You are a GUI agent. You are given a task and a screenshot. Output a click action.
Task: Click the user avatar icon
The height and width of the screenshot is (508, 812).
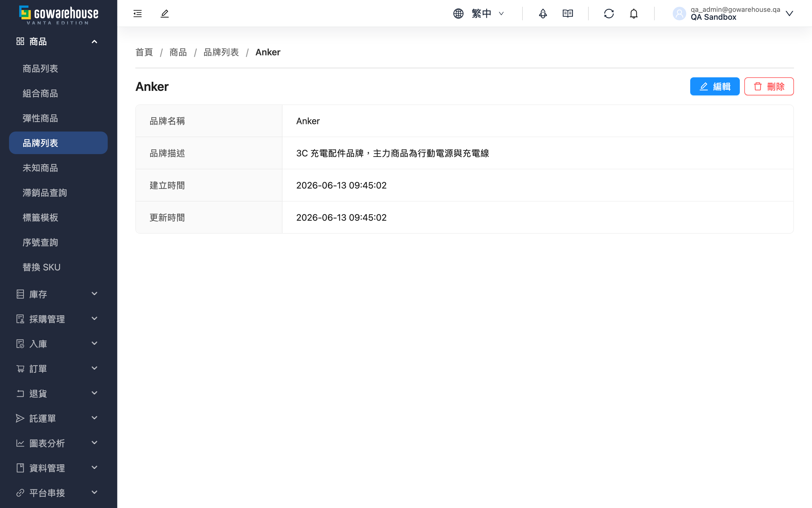[x=679, y=14]
